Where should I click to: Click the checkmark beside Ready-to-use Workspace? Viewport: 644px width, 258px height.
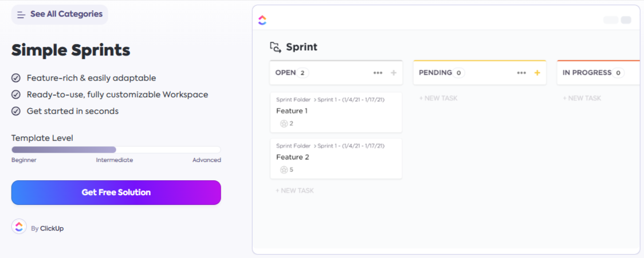(x=16, y=95)
